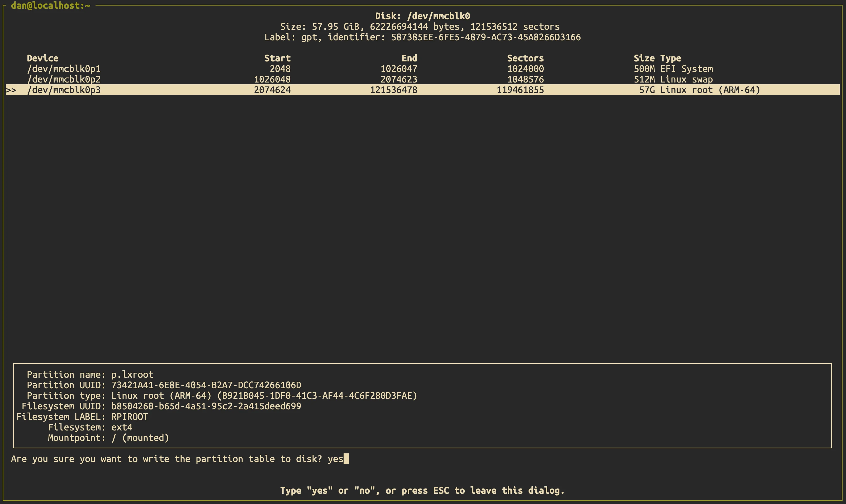The height and width of the screenshot is (504, 846).
Task: Click the Type column header
Action: (671, 59)
